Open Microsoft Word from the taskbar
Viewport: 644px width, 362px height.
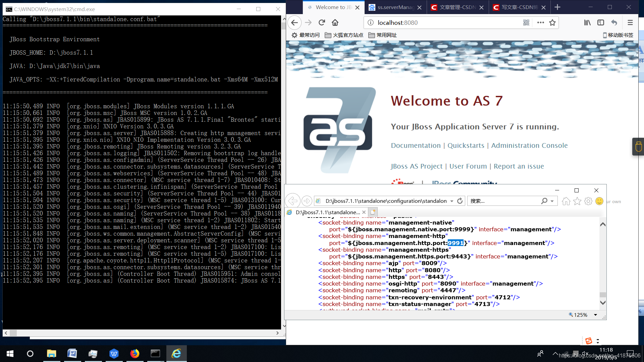click(72, 354)
